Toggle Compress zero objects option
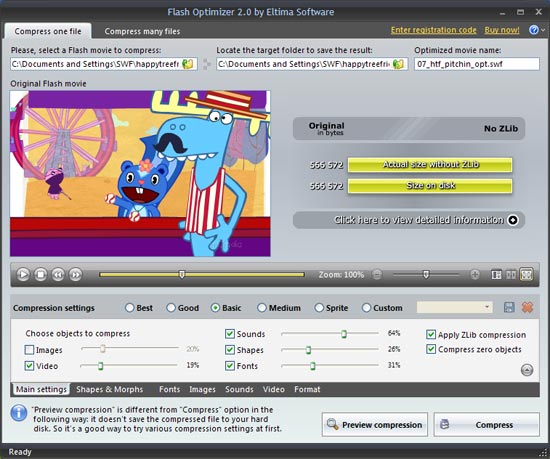This screenshot has width=550, height=459. coord(431,349)
